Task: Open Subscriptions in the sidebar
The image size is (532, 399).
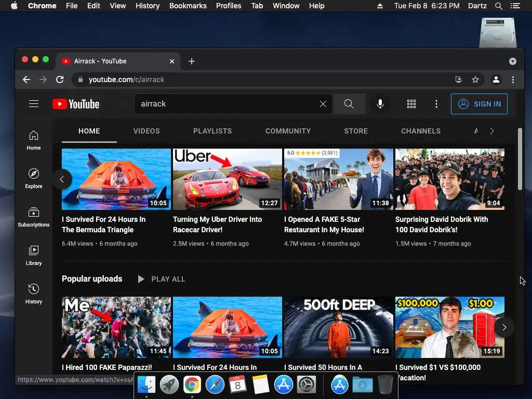Action: [x=34, y=217]
